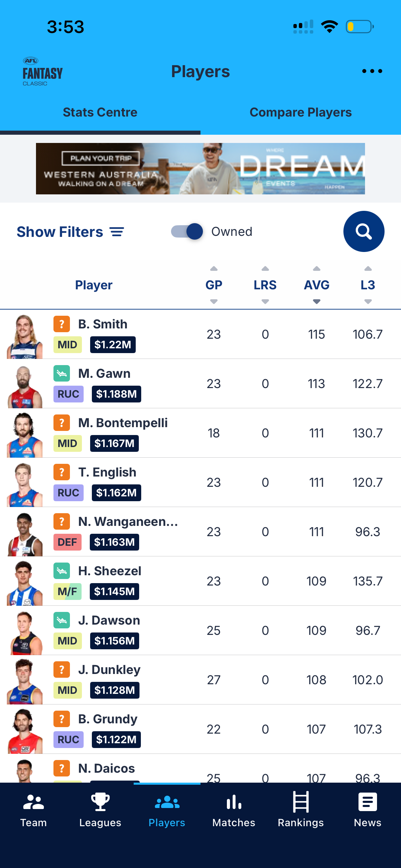Open M. Bontempelli player name
This screenshot has height=868, width=401.
tap(123, 423)
